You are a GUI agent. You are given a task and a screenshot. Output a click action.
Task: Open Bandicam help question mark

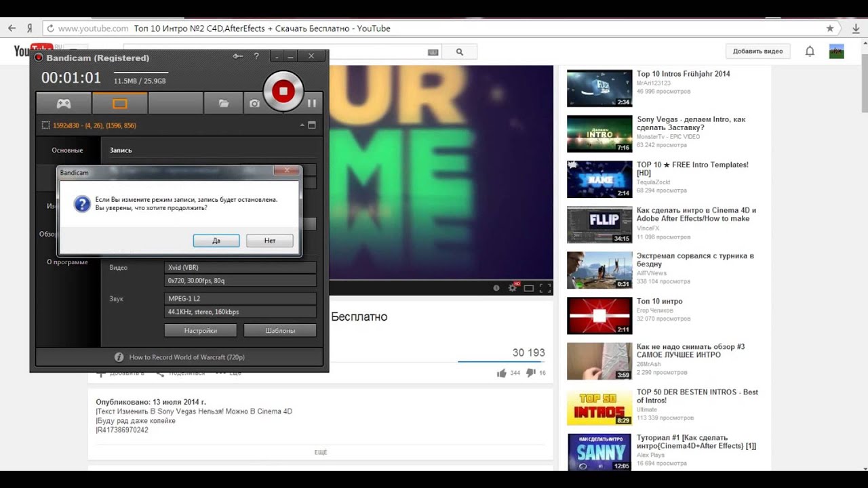256,56
